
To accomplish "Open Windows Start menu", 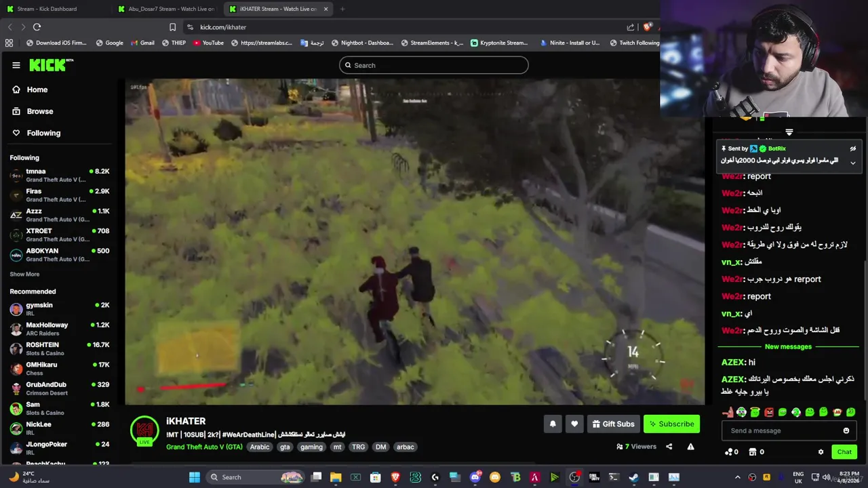I will [x=195, y=477].
